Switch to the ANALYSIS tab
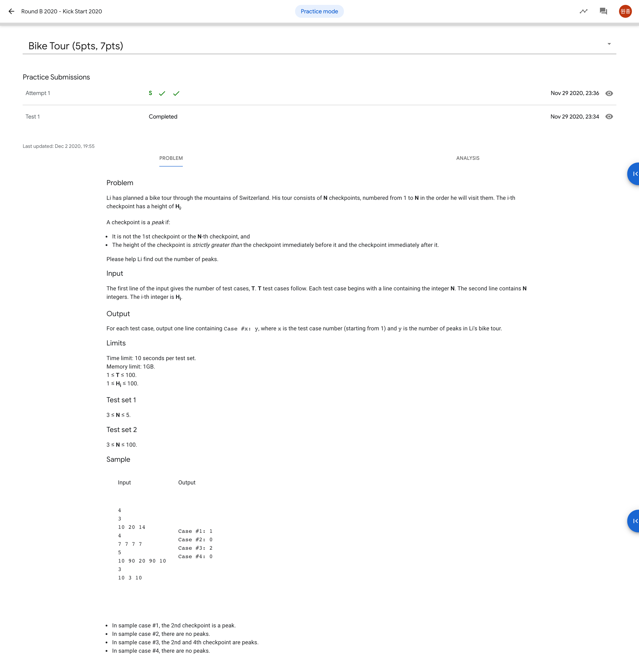Viewport: 639px width, 672px height. click(x=468, y=158)
